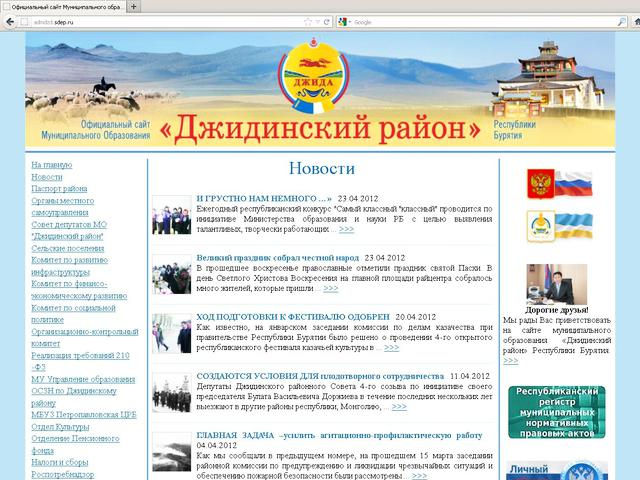640x480 pixels.
Task: Open Отделение Пенсионного фонда link
Action: tap(76, 444)
